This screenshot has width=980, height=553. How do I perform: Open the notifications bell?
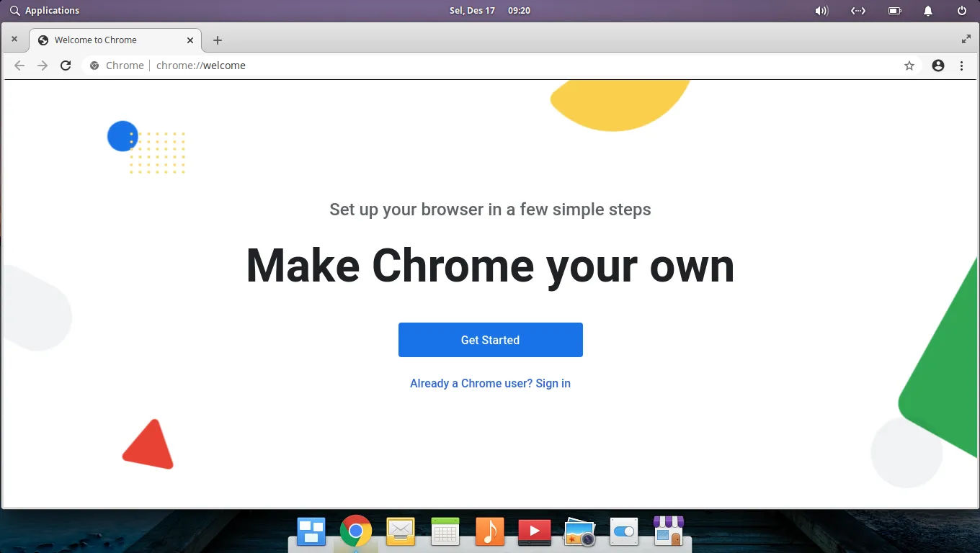click(x=928, y=11)
